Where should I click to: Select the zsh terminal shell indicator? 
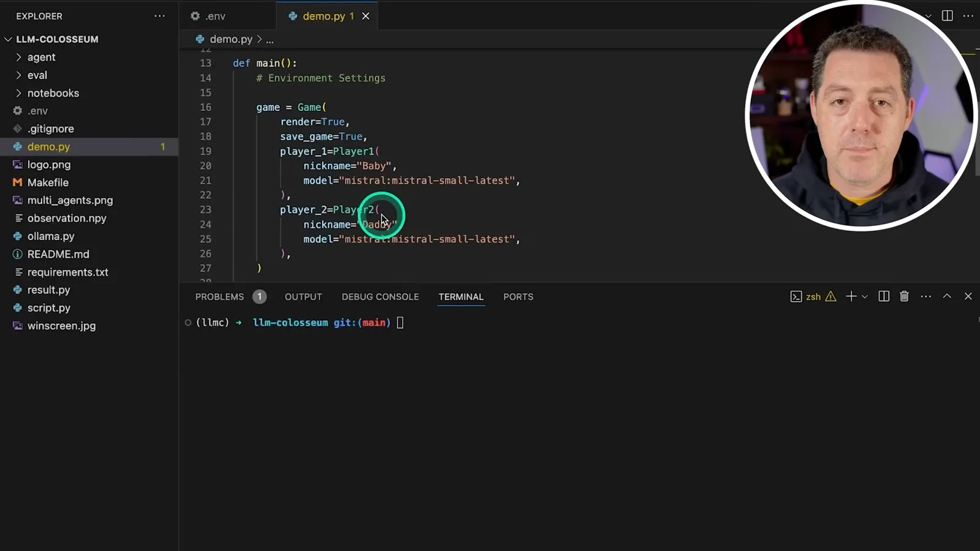(x=805, y=297)
